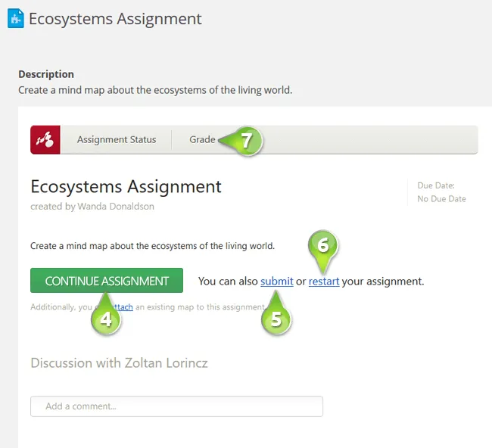Click the Ecosystems Assignment heading above the author
Viewport: 492px width, 448px height.
126,186
